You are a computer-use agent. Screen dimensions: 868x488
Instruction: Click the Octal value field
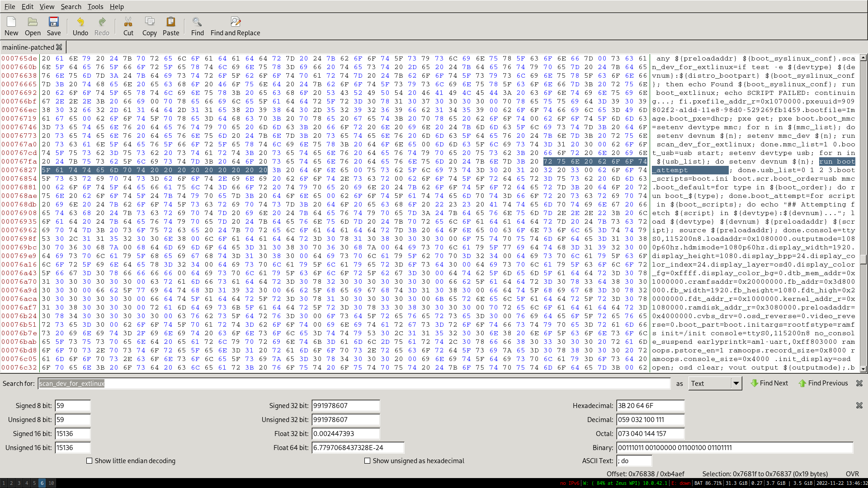(651, 434)
